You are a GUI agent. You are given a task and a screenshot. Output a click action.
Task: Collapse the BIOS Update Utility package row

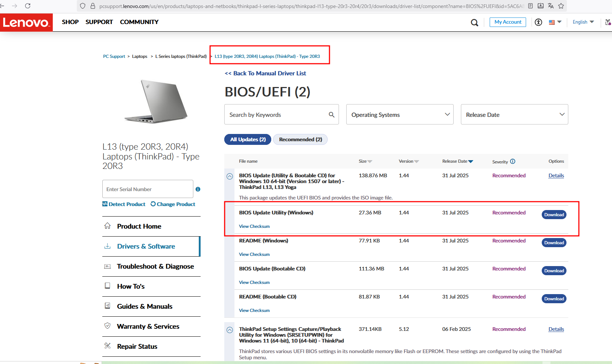pos(230,177)
